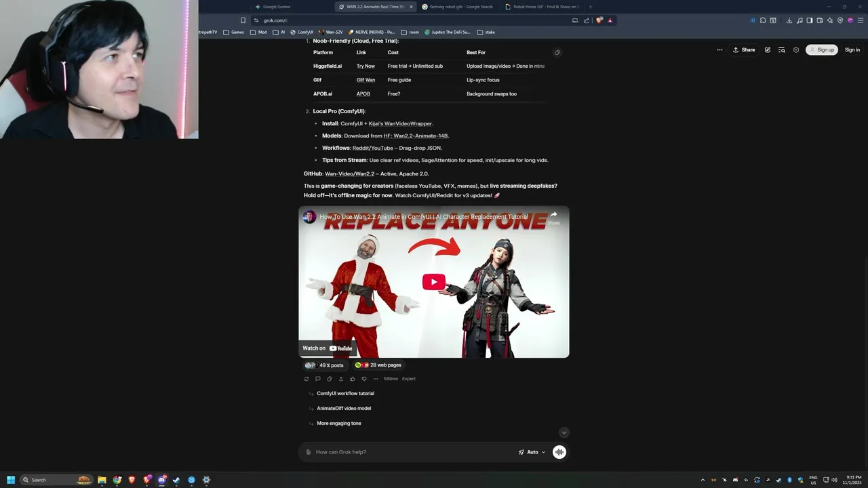Expand the 49 X posts sources
868x488 pixels.
(x=324, y=365)
